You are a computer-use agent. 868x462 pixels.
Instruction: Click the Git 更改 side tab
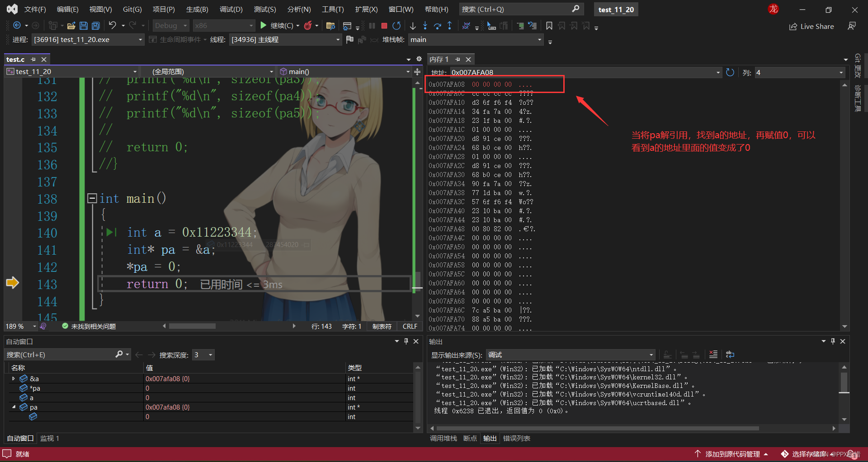coord(858,66)
